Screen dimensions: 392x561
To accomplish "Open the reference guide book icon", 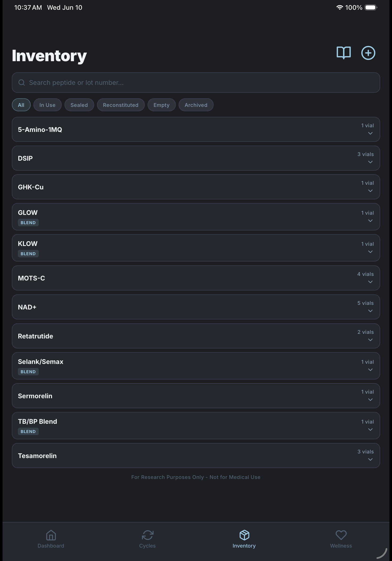I will click(344, 53).
